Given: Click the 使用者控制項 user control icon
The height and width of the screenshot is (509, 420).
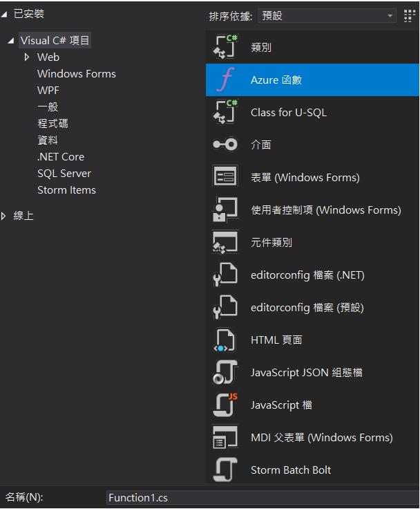Looking at the screenshot, I should point(225,210).
